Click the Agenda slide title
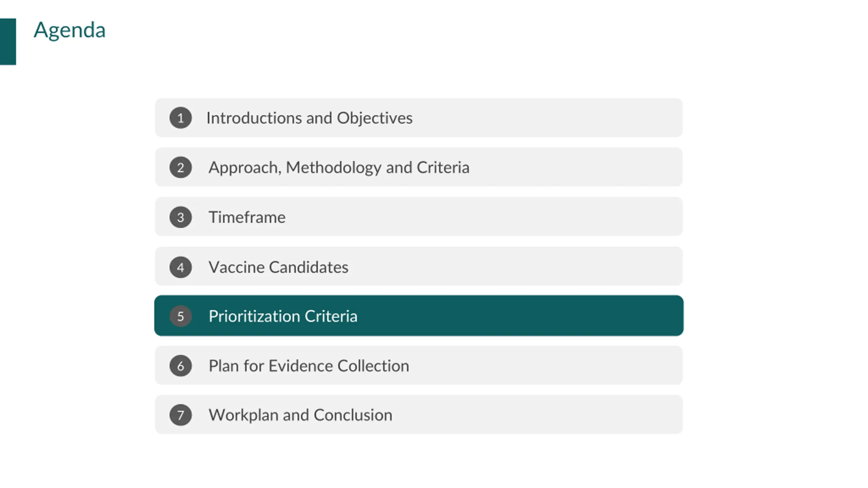868x488 pixels. tap(70, 30)
